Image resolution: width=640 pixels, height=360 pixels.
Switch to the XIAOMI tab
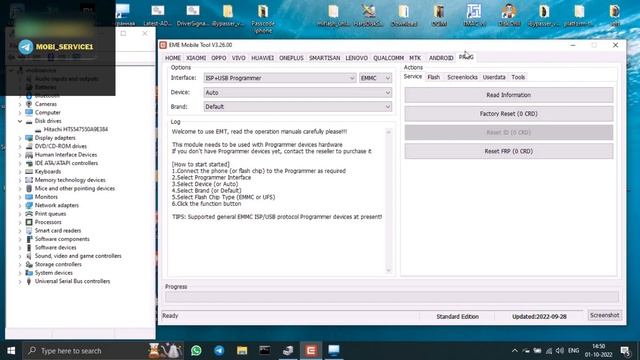tap(196, 58)
